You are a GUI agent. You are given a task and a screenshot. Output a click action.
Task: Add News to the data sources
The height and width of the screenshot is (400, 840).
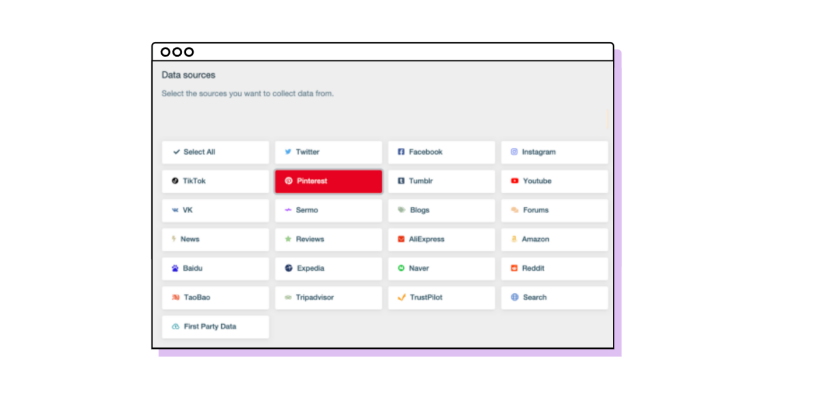215,239
